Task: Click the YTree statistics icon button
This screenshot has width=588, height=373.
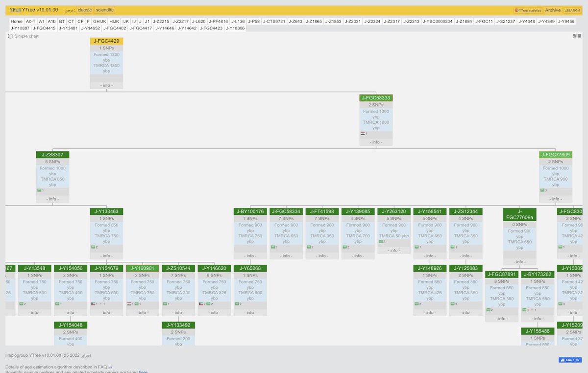Action: (x=528, y=10)
